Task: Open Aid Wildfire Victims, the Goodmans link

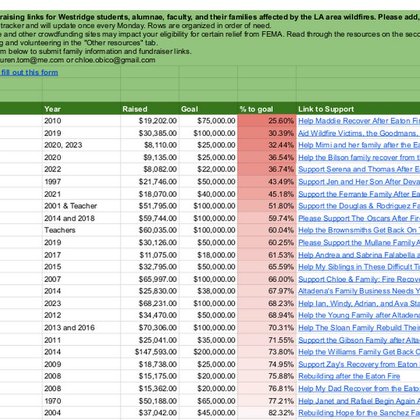Action: 359,133
